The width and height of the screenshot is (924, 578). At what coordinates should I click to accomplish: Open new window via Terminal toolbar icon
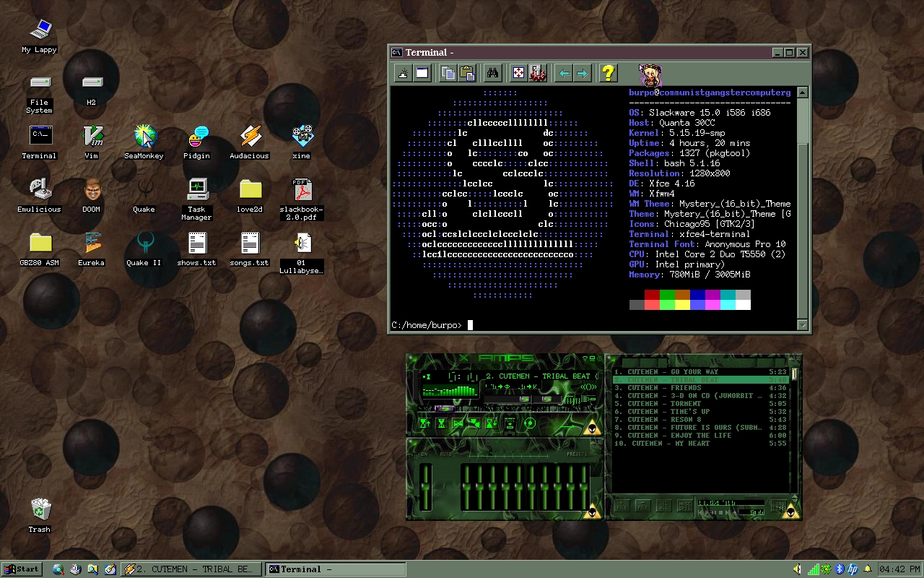pos(422,73)
